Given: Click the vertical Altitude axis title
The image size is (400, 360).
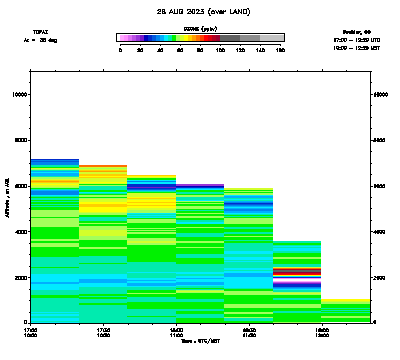Looking at the screenshot, I should (7, 197).
